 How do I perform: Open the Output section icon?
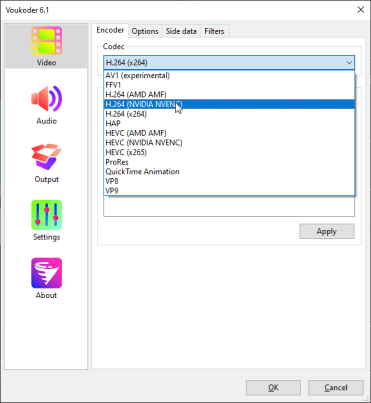pyautogui.click(x=46, y=157)
